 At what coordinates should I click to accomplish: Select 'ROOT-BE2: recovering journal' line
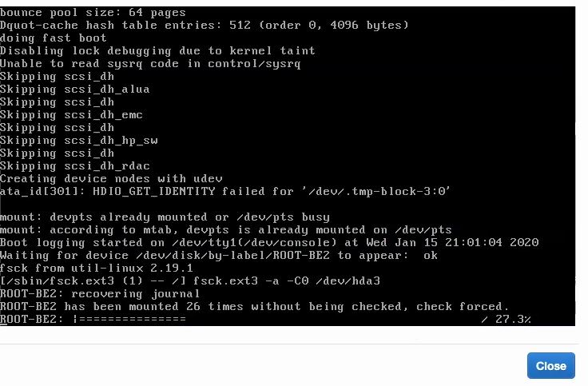[x=100, y=293]
